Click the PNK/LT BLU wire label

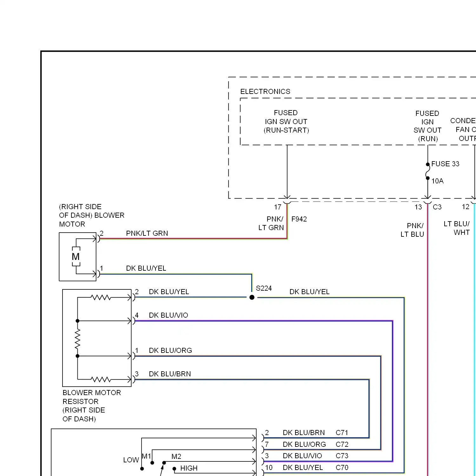(412, 230)
